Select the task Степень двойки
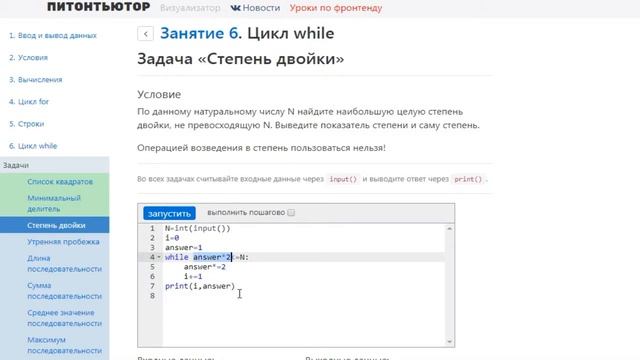 point(56,225)
